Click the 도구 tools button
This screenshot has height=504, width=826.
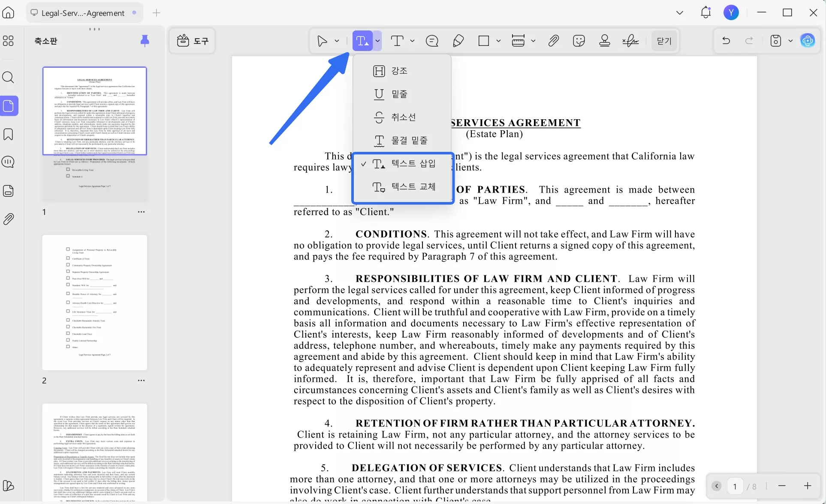(193, 41)
